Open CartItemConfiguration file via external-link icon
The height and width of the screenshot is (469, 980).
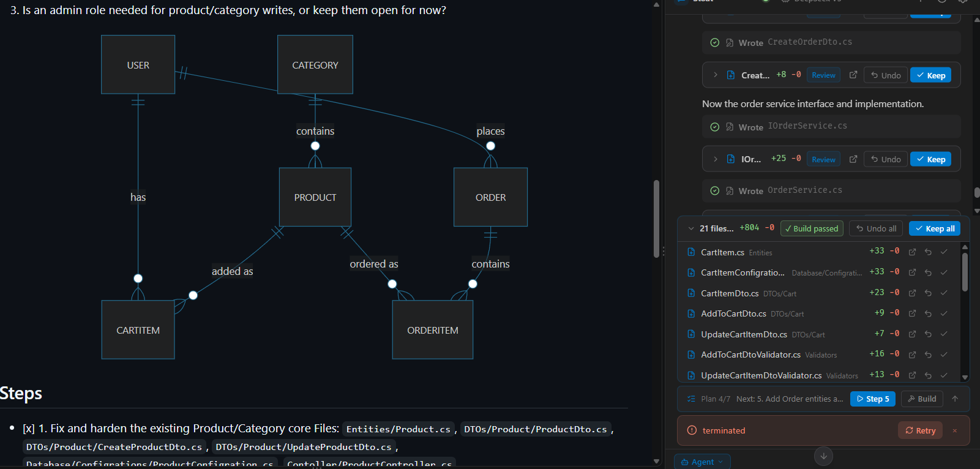(x=912, y=272)
